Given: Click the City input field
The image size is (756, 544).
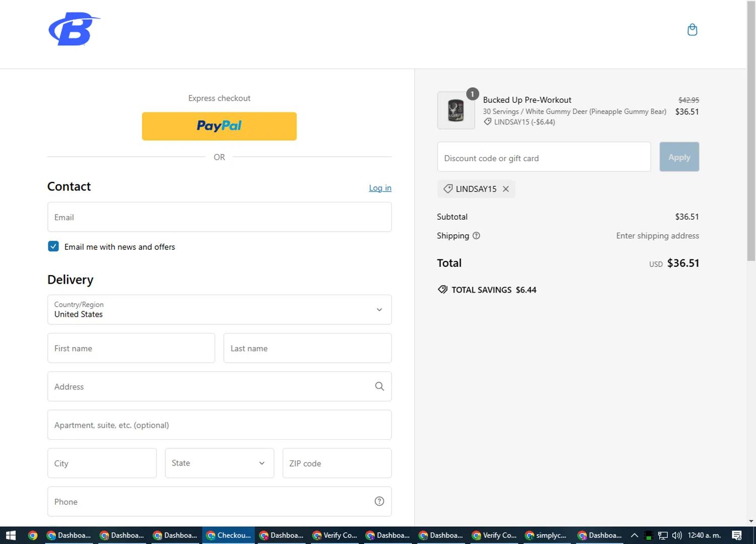Looking at the screenshot, I should [x=102, y=463].
